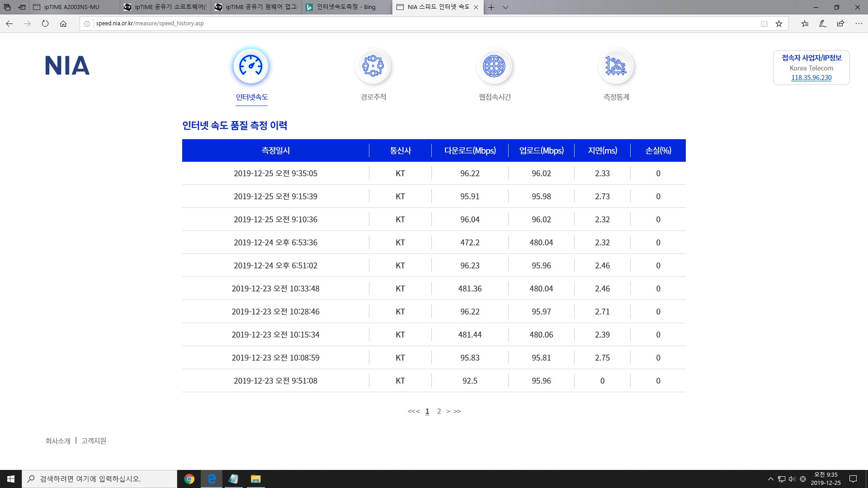The width and height of the screenshot is (868, 488).
Task: Select the 측정통계 menu label
Action: (617, 97)
